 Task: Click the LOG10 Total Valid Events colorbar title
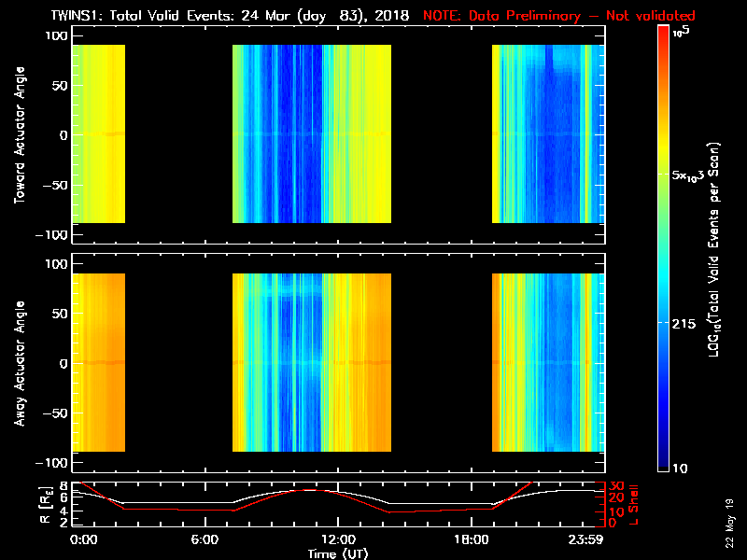tap(713, 249)
